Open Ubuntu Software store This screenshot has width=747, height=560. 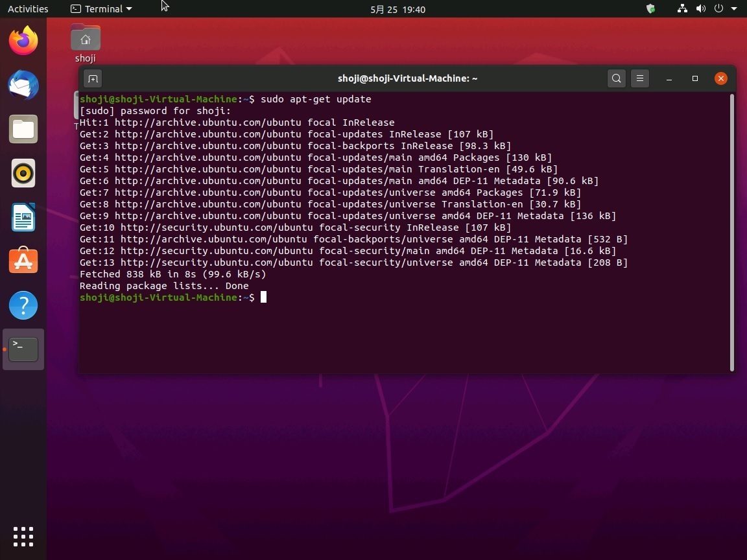23,261
